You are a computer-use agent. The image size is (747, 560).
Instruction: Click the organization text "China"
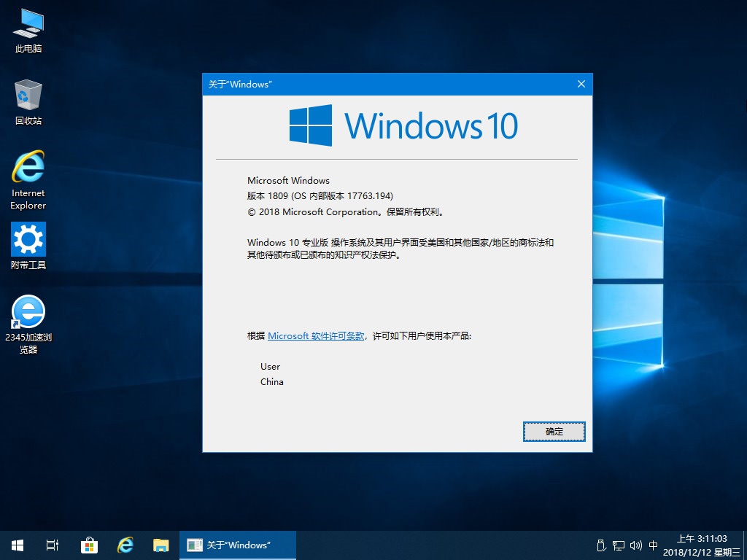coord(272,381)
